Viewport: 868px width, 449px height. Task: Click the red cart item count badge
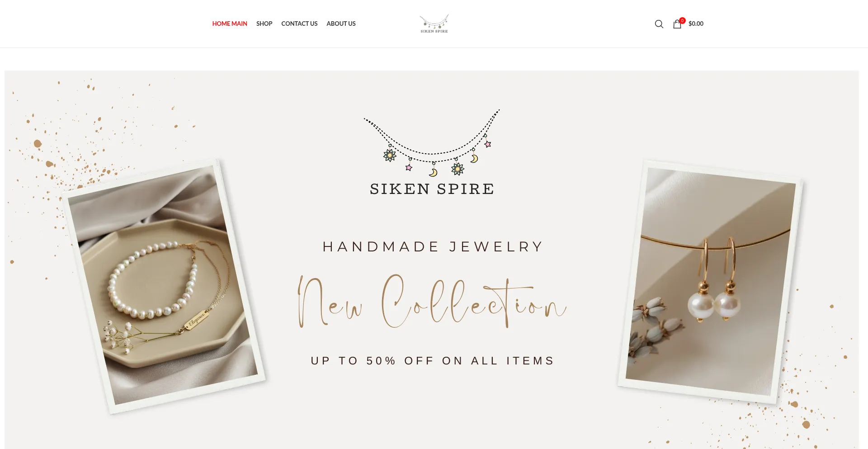pos(682,20)
